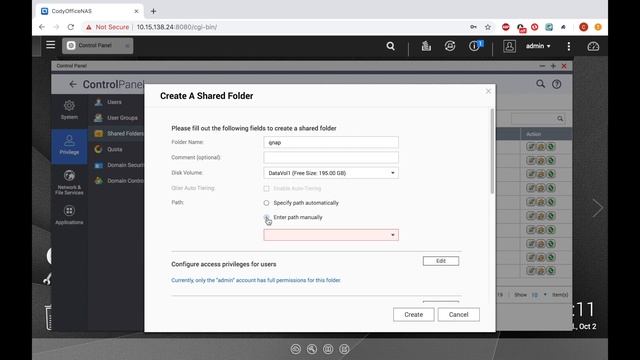Viewport: 640px width, 360px height.
Task: Open Quota in Privilege menu
Action: pos(114,149)
